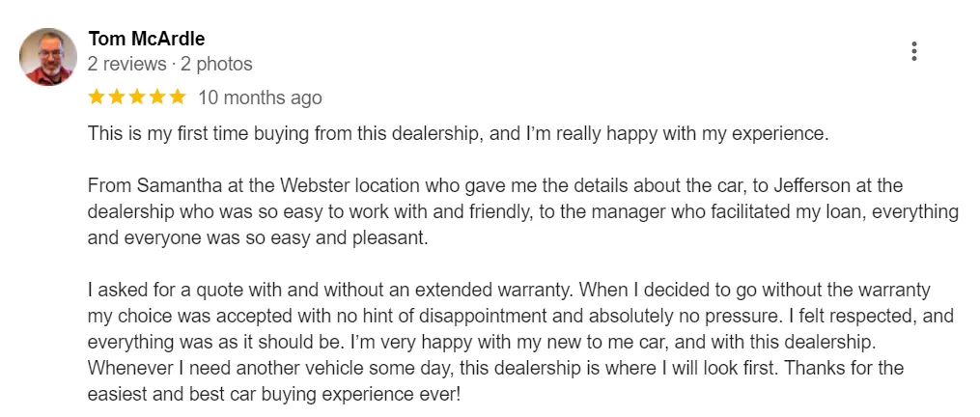Click the first gold rating star
The height and width of the screenshot is (417, 980).
coord(97,97)
